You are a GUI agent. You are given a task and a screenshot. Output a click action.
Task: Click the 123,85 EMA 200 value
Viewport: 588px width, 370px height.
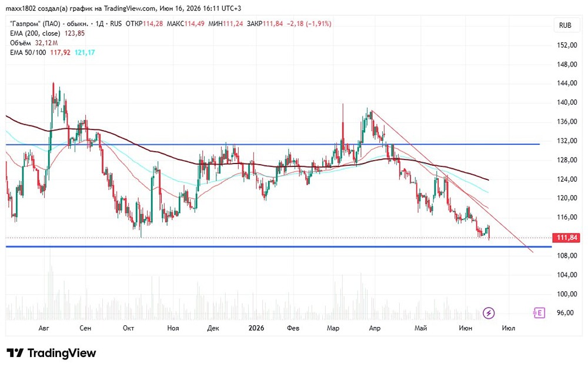coord(75,34)
